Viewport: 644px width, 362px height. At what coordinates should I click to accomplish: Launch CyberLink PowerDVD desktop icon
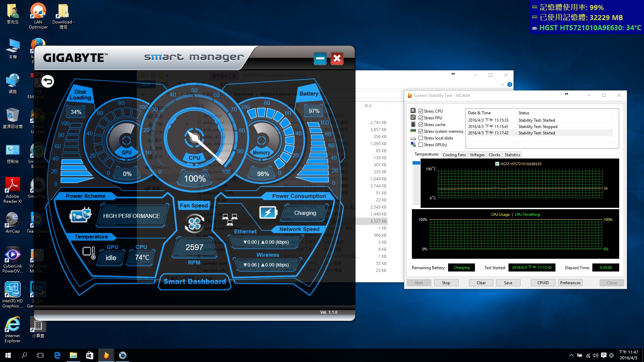click(x=13, y=260)
